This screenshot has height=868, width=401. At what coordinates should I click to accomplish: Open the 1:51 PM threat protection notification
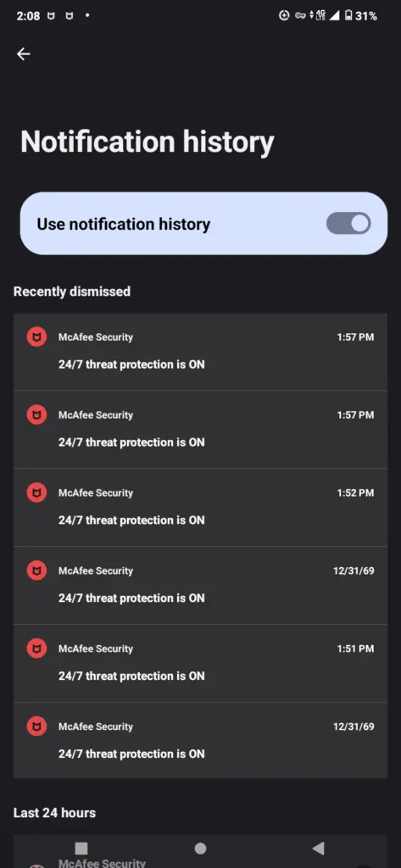[x=200, y=664]
